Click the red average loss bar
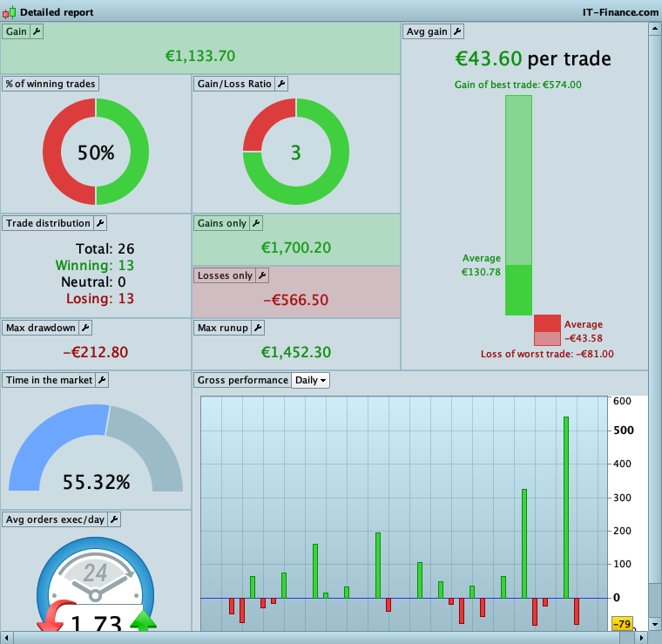 [x=547, y=323]
